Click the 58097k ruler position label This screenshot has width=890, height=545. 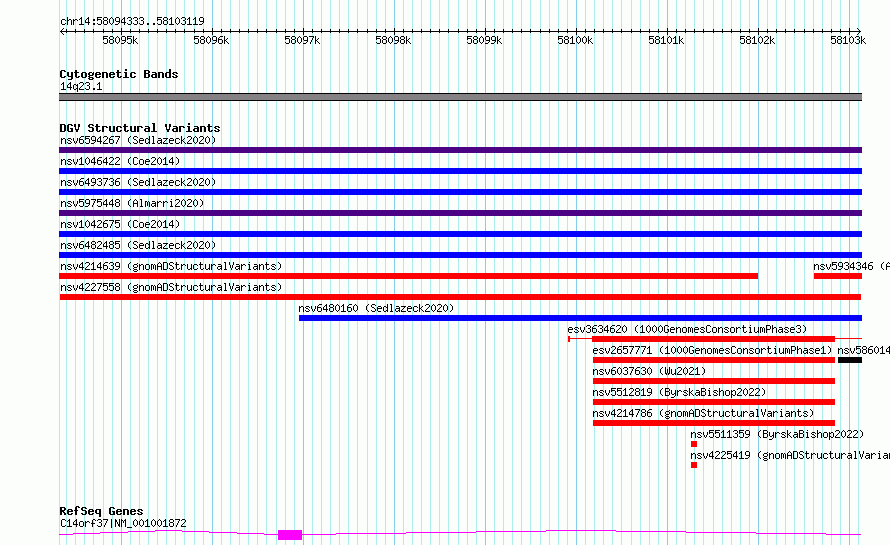tap(302, 40)
